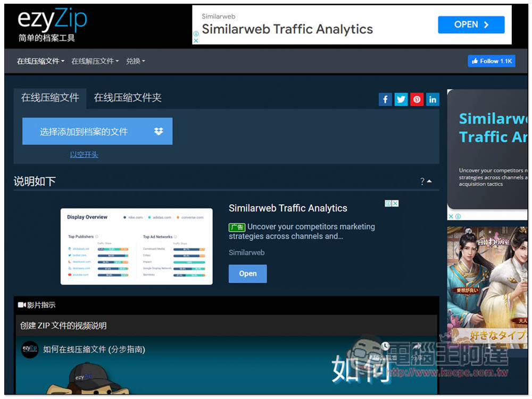This screenshot has height=399, width=532.
Task: Open 兑换 dropdown menu
Action: pos(135,61)
